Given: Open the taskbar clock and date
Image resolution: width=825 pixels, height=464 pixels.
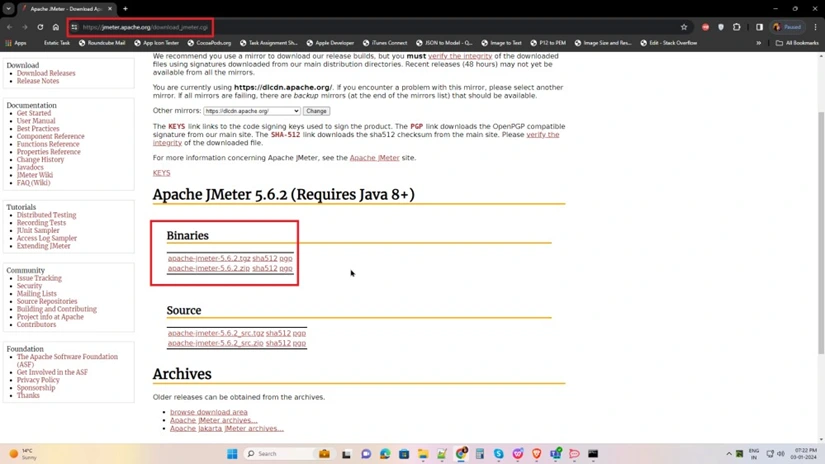Looking at the screenshot, I should pyautogui.click(x=803, y=453).
